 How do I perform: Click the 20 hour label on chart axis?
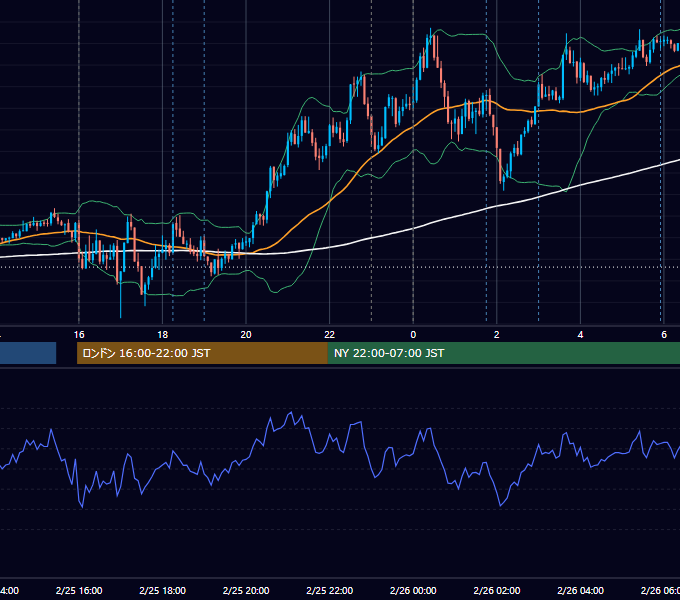246,335
